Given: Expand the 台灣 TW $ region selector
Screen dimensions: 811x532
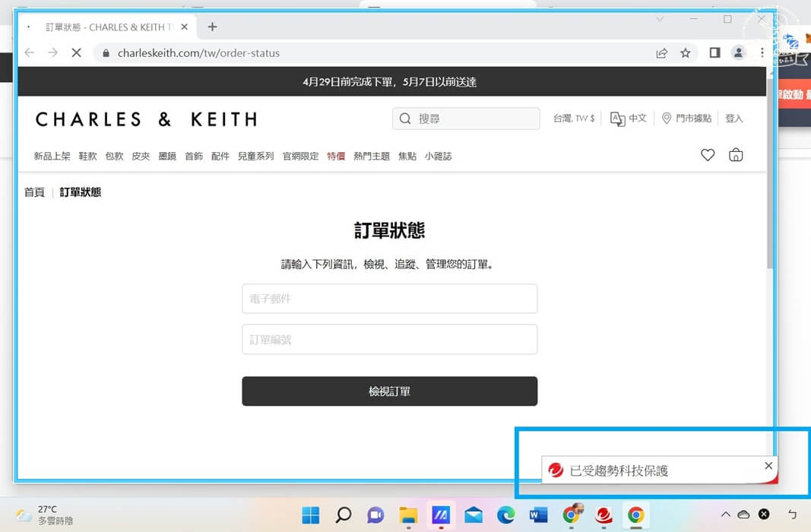Looking at the screenshot, I should pyautogui.click(x=573, y=119).
